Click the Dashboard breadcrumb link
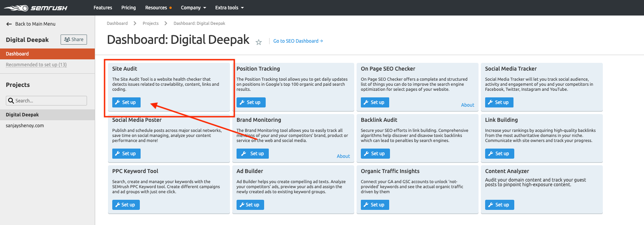Screen dimensions: 644x225 coord(117,23)
